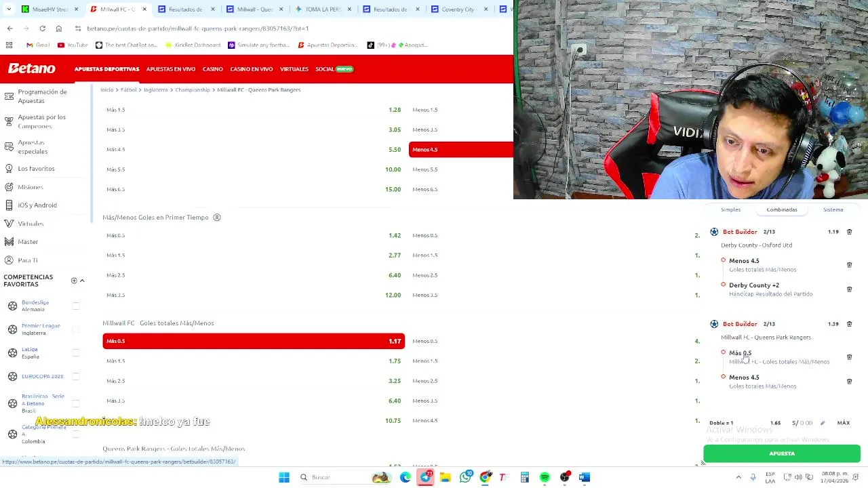Switch to Combinadas bet slip tab
Viewport: 868px width, 488px height.
[782, 209]
